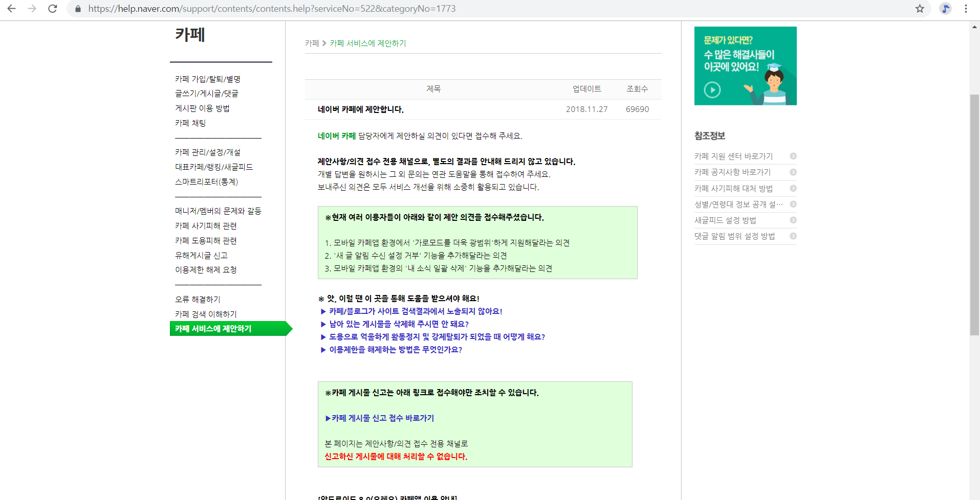Open the browser three-dot menu
The image size is (980, 500).
[966, 9]
